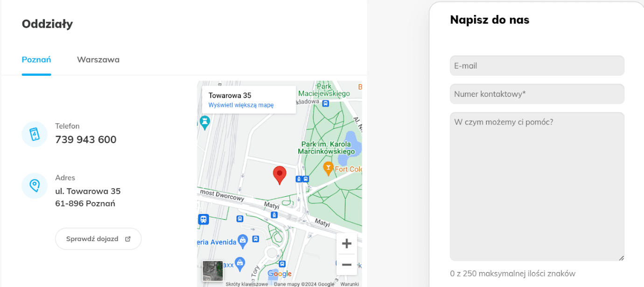Screen dimensions: 644x287
Task: Focus the Numer kontaktowy field
Action: [x=537, y=94]
